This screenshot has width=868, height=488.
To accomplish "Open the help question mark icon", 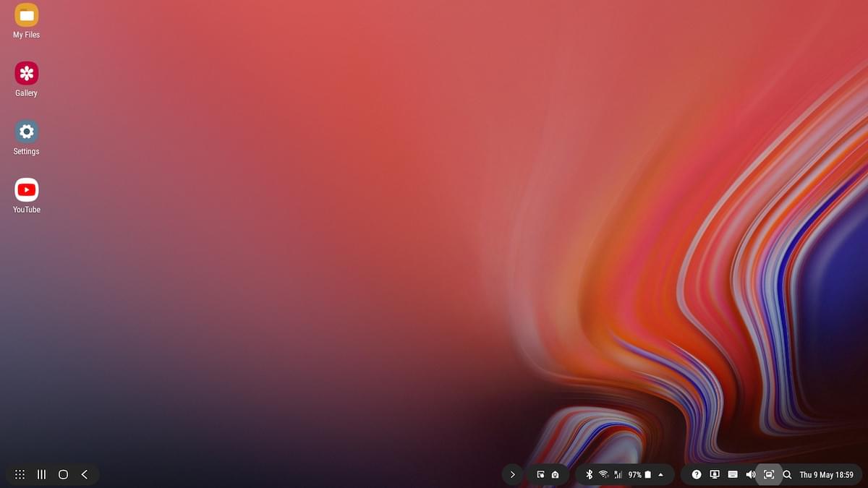I will click(697, 474).
